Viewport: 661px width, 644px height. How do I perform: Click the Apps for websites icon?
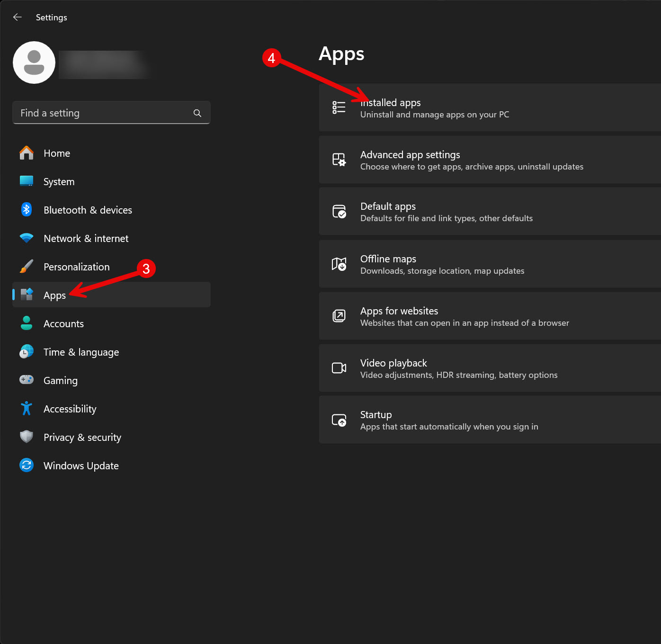tap(339, 316)
